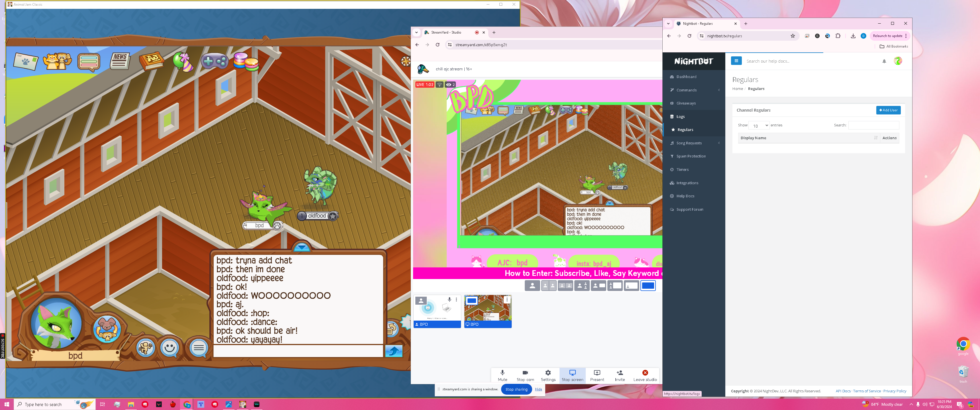This screenshot has height=410, width=980.
Task: Click Stop screen in StreamYard toolbar
Action: coord(572,375)
